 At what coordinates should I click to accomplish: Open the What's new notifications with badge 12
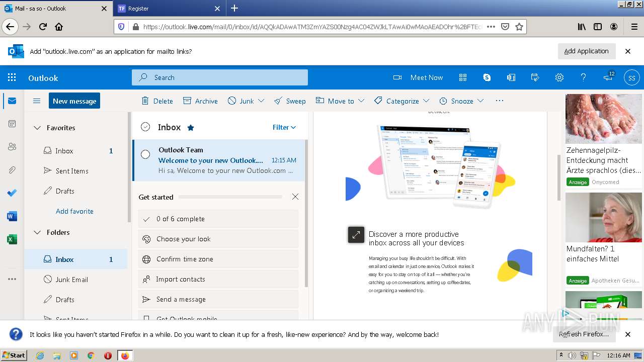[x=608, y=77]
